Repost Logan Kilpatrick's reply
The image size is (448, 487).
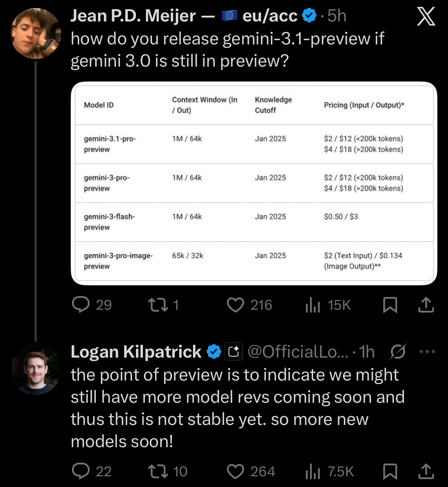point(158,472)
